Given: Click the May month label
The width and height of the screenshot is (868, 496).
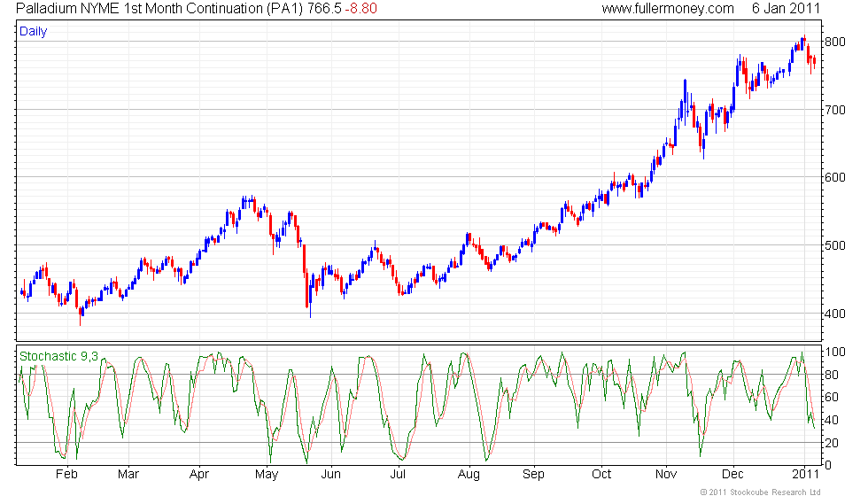Looking at the screenshot, I should (x=267, y=475).
